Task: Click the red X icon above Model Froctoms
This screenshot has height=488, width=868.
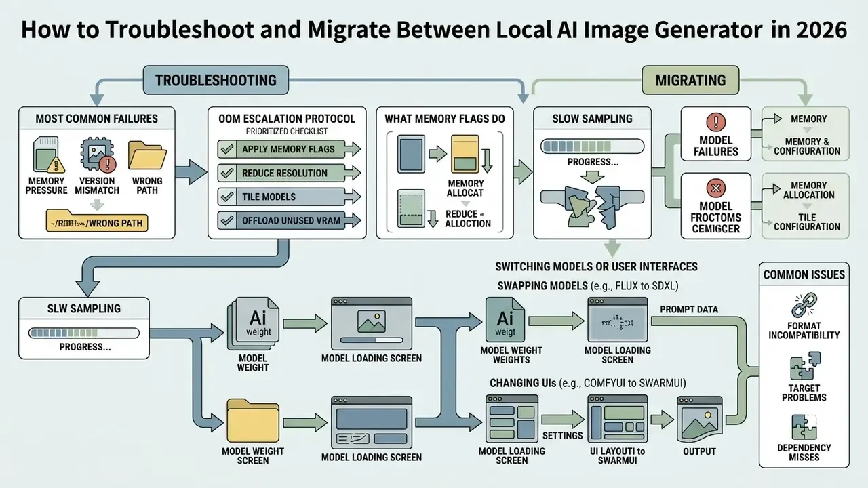Action: pyautogui.click(x=715, y=188)
